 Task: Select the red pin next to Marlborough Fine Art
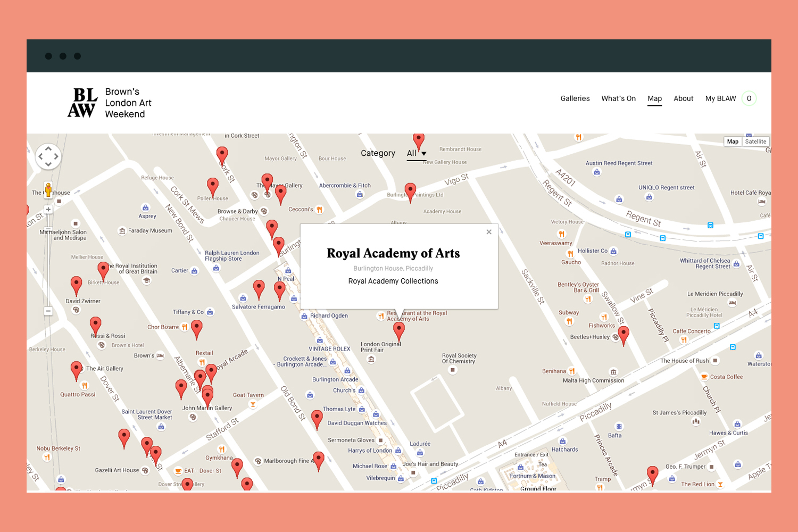318,461
